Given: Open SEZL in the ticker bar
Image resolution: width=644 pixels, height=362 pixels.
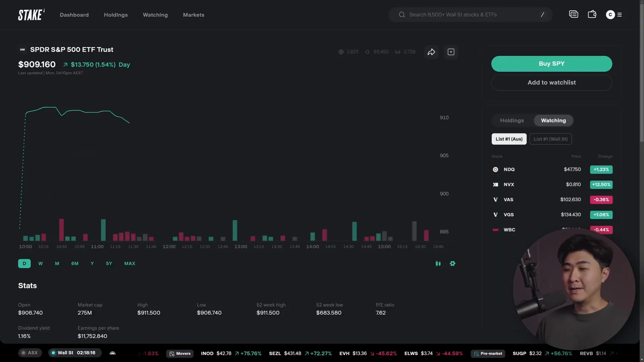Looking at the screenshot, I should point(300,354).
